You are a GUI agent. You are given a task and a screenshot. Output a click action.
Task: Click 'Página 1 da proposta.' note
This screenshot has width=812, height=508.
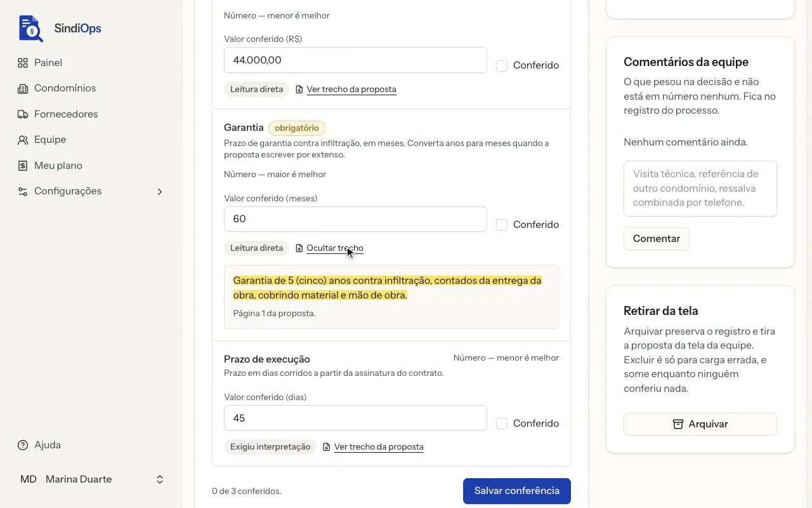(x=274, y=314)
